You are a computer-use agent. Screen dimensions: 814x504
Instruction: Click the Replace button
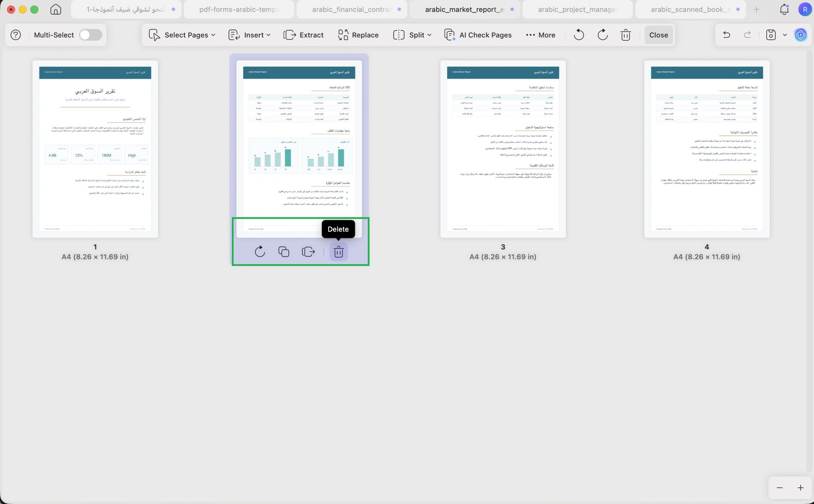358,35
